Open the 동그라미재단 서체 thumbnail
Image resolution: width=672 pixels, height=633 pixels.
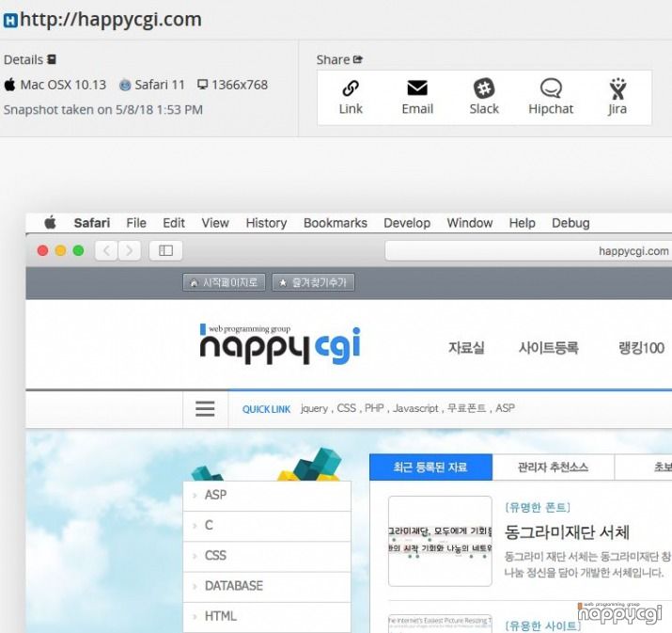point(440,541)
